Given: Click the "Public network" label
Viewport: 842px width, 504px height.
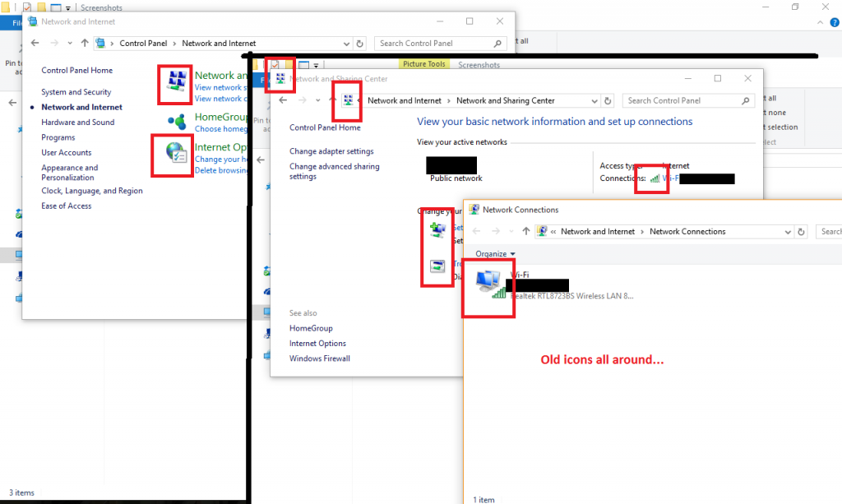Looking at the screenshot, I should click(x=456, y=178).
